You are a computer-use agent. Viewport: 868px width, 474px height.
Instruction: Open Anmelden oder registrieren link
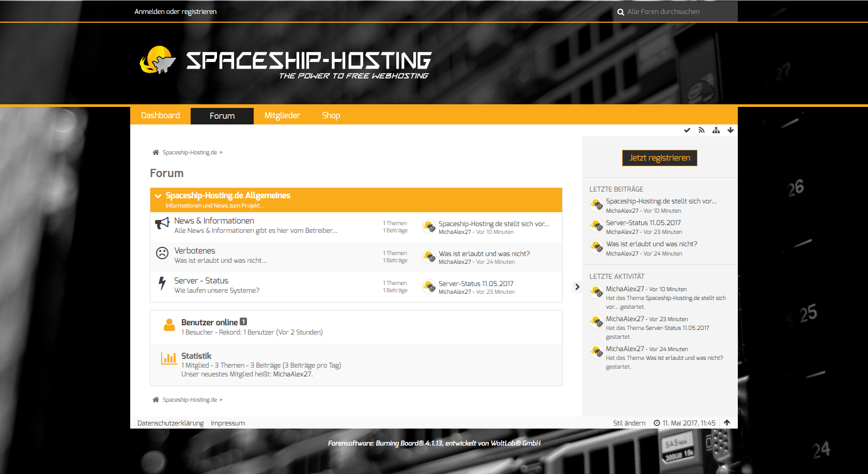click(175, 11)
